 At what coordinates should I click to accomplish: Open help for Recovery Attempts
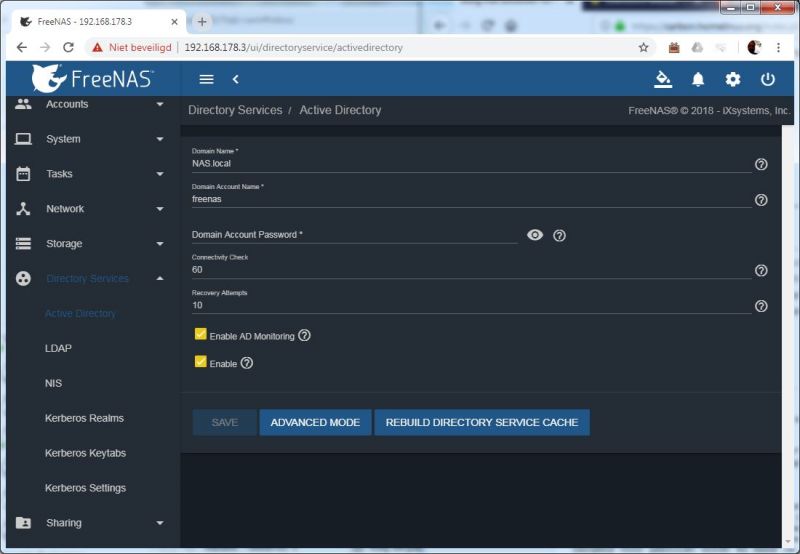click(x=761, y=306)
